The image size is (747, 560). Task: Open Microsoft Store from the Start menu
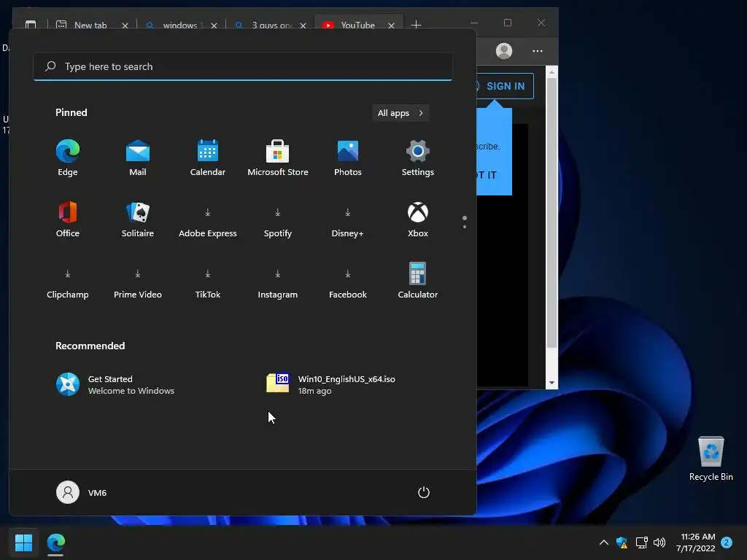pyautogui.click(x=278, y=158)
